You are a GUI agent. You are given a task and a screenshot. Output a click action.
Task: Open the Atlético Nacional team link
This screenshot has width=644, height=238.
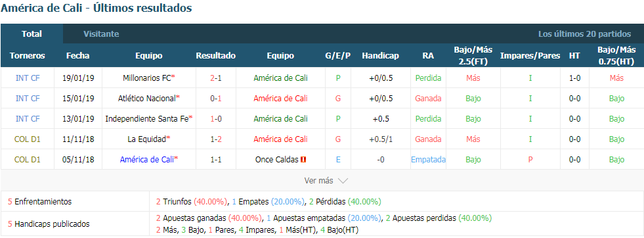tap(146, 98)
